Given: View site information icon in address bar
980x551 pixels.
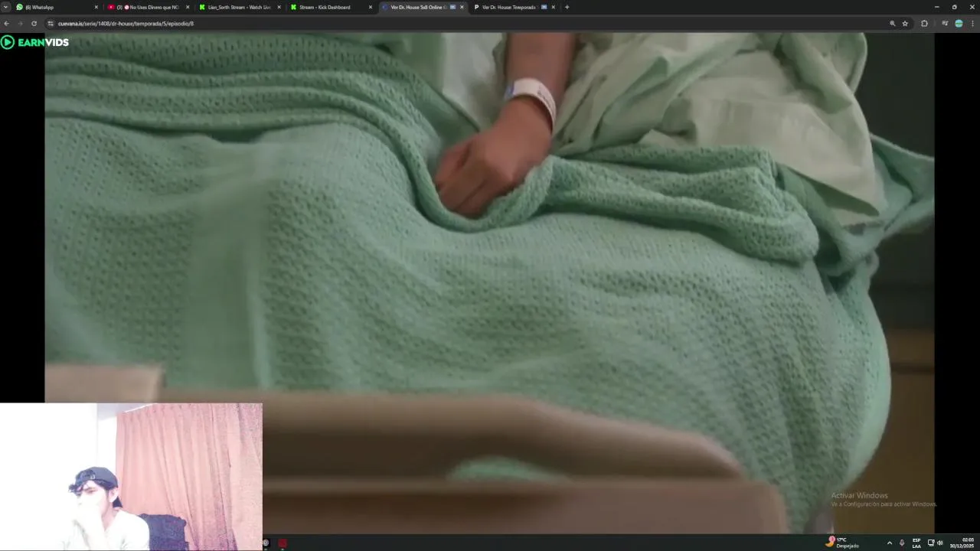Looking at the screenshot, I should [51, 24].
